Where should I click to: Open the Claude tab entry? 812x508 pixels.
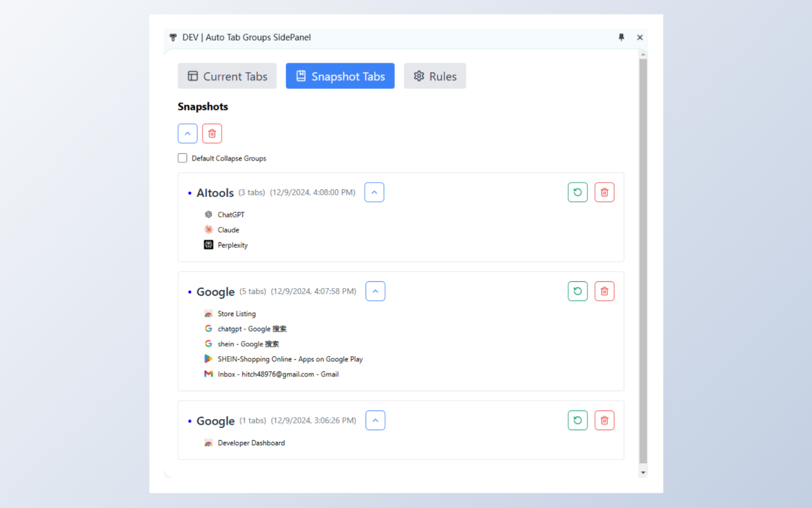(x=228, y=230)
